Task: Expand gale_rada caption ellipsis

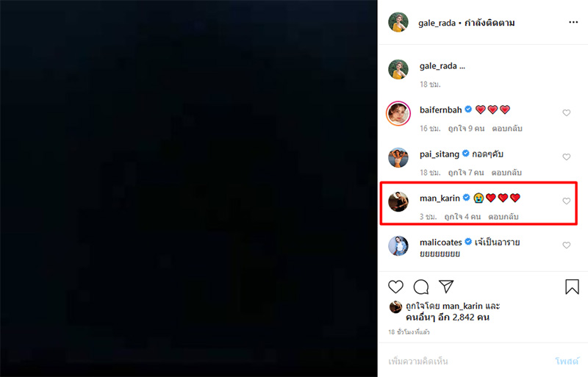Action: click(462, 66)
